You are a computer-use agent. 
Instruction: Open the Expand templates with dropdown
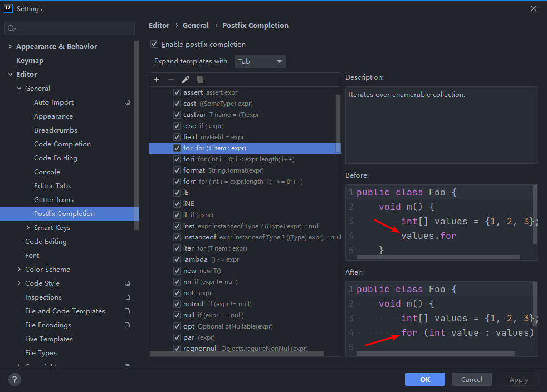(260, 61)
